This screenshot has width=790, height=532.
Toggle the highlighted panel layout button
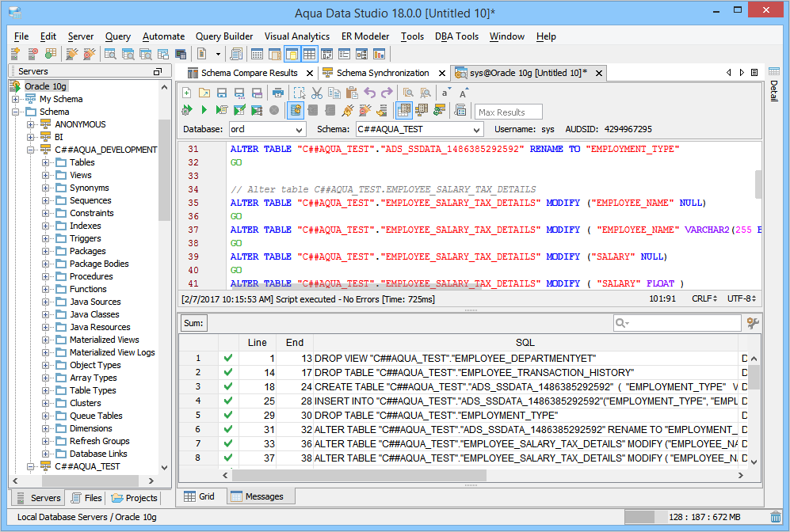coord(292,54)
